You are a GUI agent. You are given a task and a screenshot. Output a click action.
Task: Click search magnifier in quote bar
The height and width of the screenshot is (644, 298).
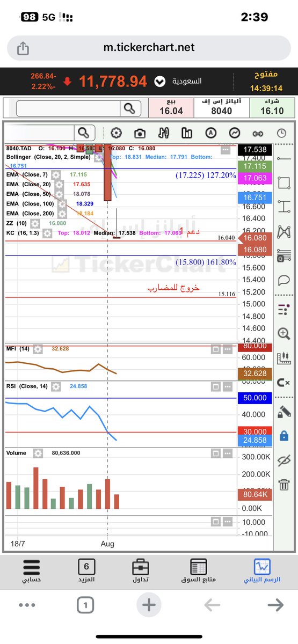pos(129,108)
